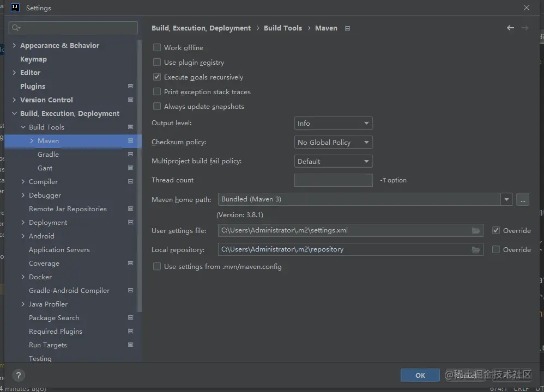Click the project-level marker icon next to Remote Jar Repositories

130,209
